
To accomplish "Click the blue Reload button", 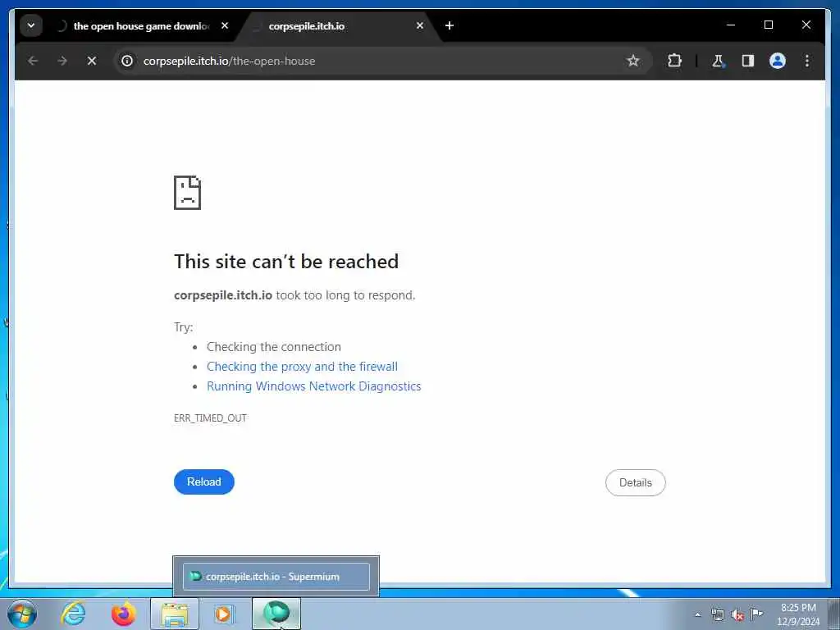I will [x=204, y=482].
